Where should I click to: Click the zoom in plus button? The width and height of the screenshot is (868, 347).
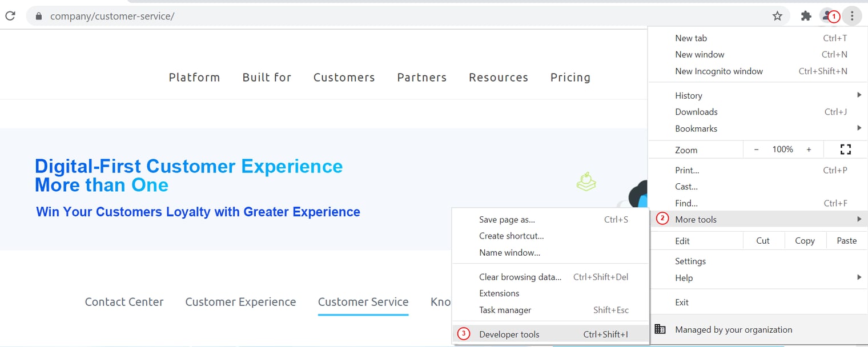(x=809, y=150)
